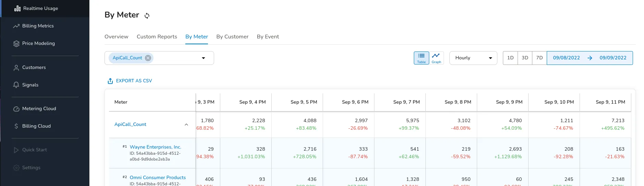Click the +1,031.03% change value

(251, 157)
